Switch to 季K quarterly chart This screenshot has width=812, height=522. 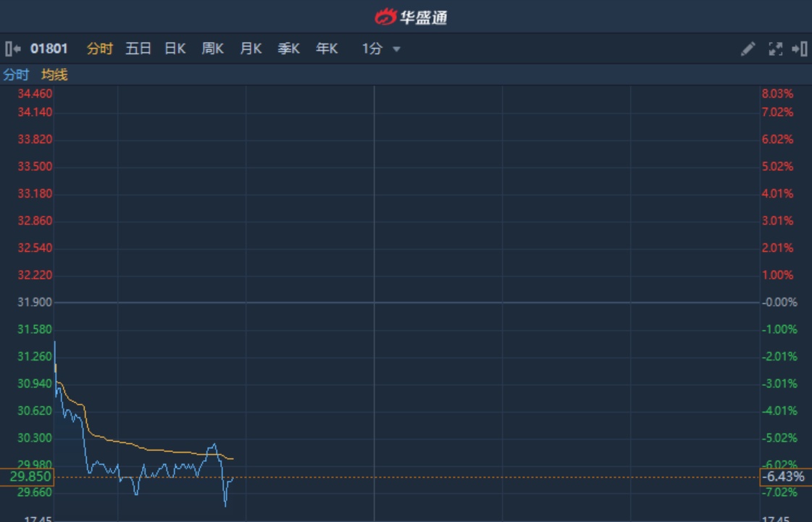[x=288, y=49]
